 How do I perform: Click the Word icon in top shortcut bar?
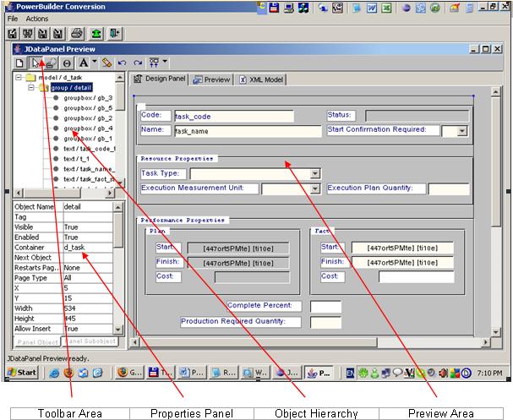(372, 8)
